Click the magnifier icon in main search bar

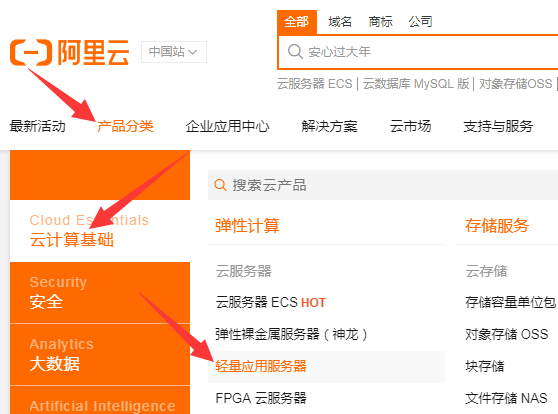click(x=295, y=52)
